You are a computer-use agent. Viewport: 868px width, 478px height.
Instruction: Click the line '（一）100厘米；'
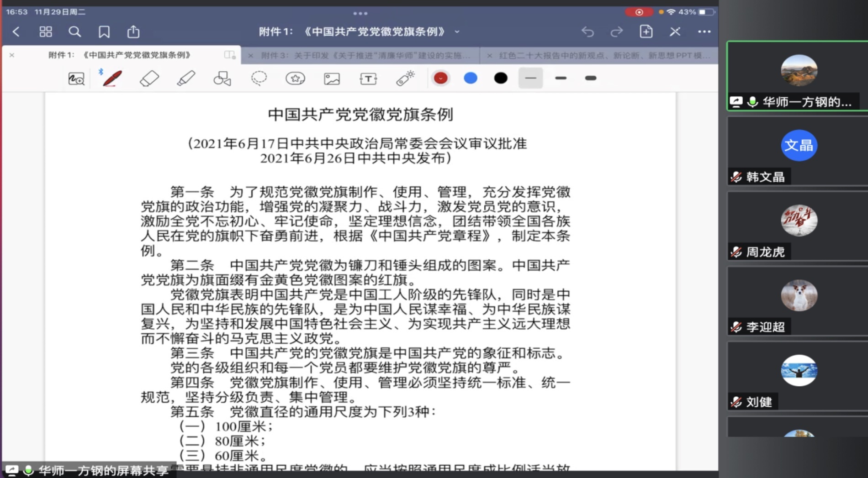[226, 426]
